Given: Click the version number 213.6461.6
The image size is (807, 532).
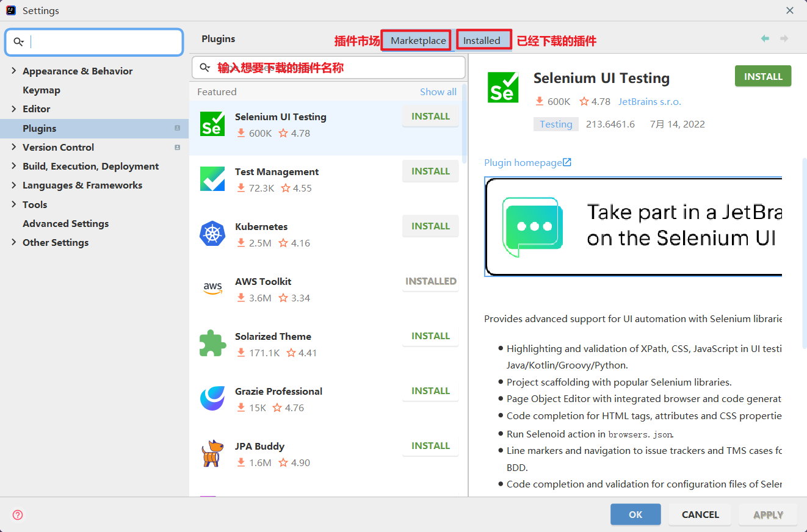Looking at the screenshot, I should pyautogui.click(x=610, y=124).
